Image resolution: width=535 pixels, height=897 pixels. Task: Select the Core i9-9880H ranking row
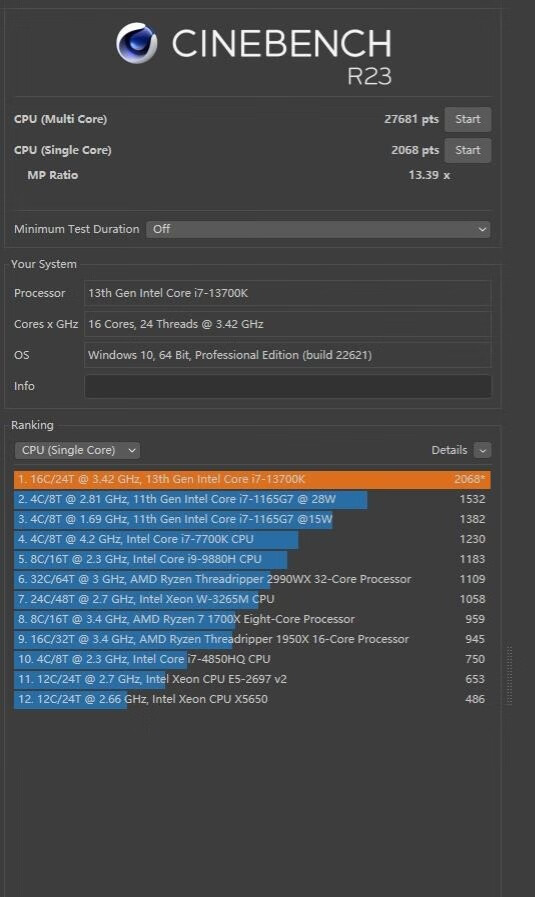(x=252, y=559)
